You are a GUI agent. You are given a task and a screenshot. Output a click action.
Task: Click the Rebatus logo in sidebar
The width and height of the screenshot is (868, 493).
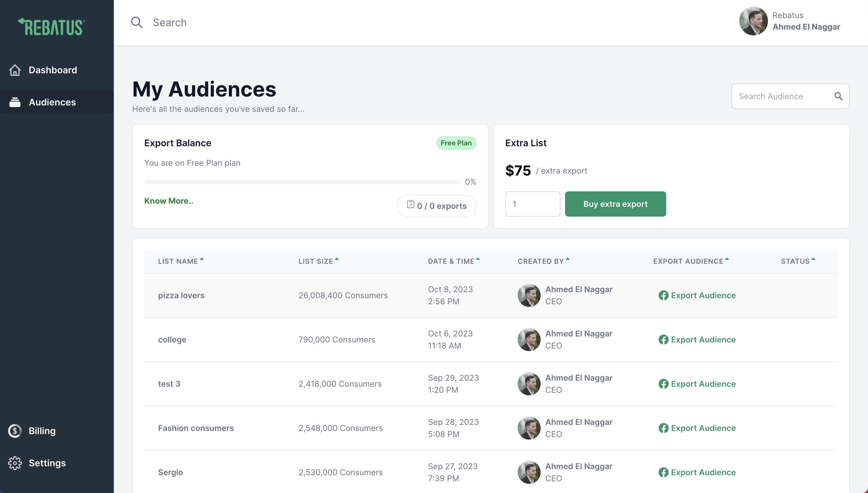click(x=51, y=27)
